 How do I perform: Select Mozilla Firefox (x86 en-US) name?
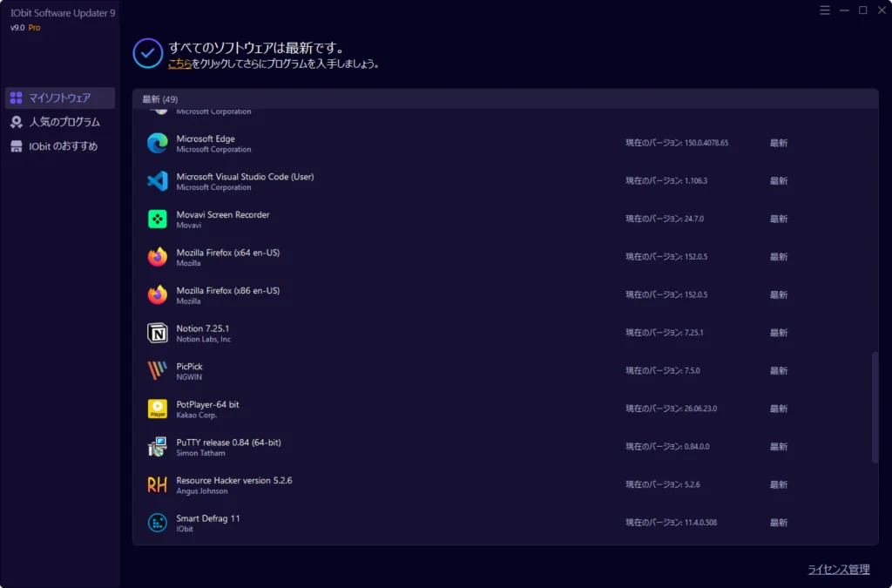(x=227, y=291)
